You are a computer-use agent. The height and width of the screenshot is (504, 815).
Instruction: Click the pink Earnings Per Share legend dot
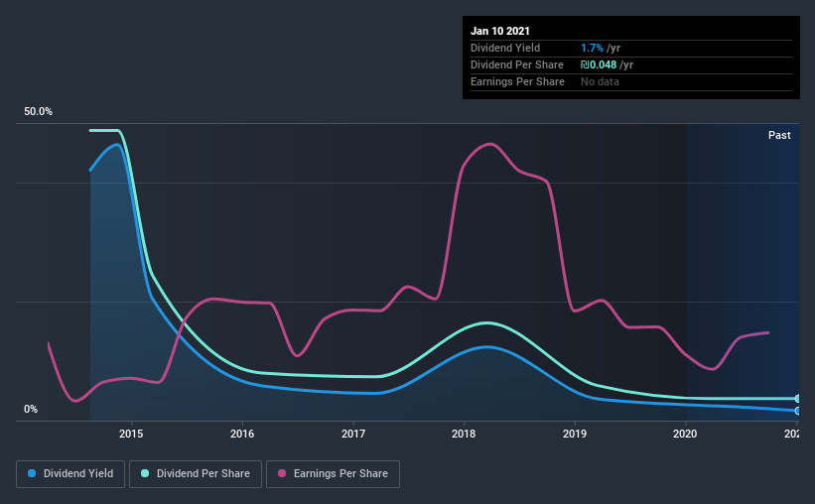click(x=282, y=473)
